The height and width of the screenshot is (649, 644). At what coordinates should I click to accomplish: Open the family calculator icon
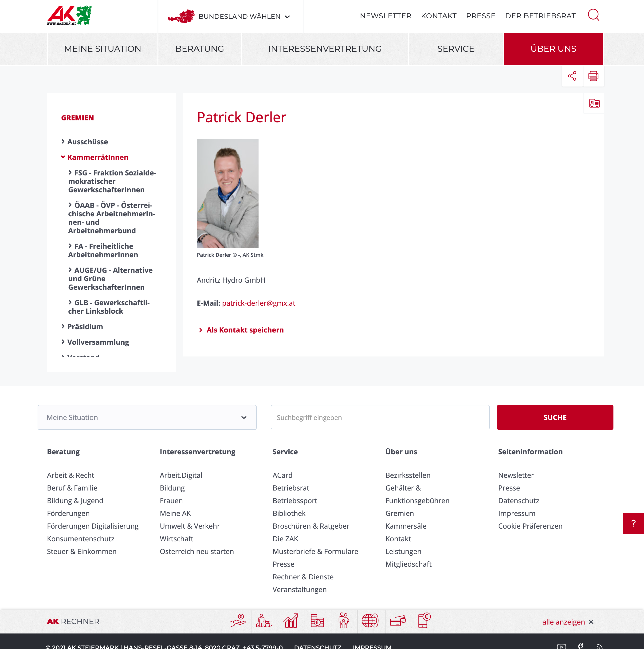[344, 621]
